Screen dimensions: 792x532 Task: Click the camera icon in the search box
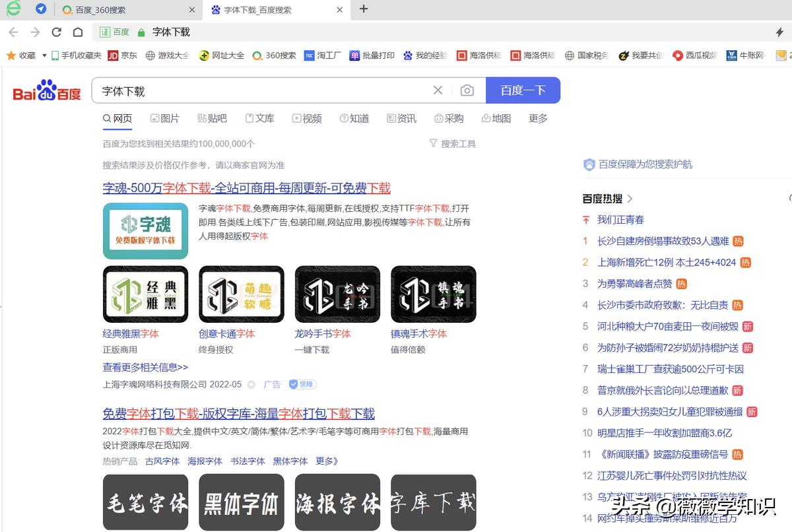coord(467,90)
